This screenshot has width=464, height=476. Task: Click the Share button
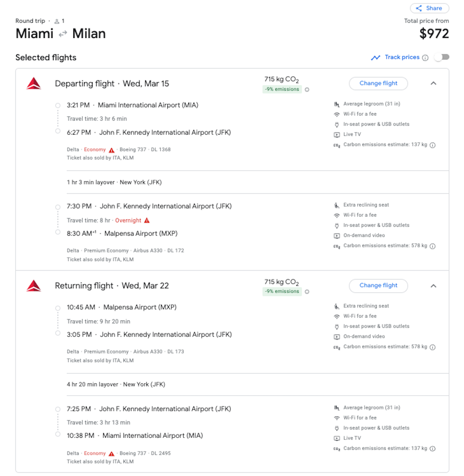[429, 8]
